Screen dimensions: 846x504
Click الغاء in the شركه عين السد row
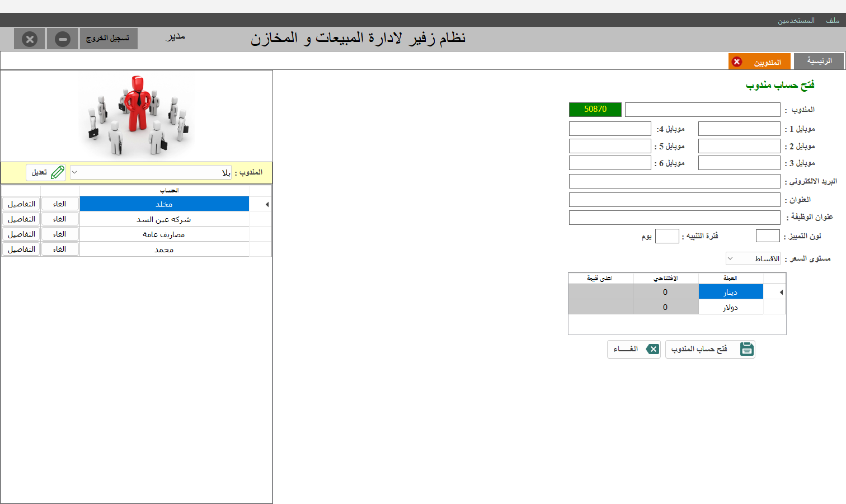click(60, 219)
